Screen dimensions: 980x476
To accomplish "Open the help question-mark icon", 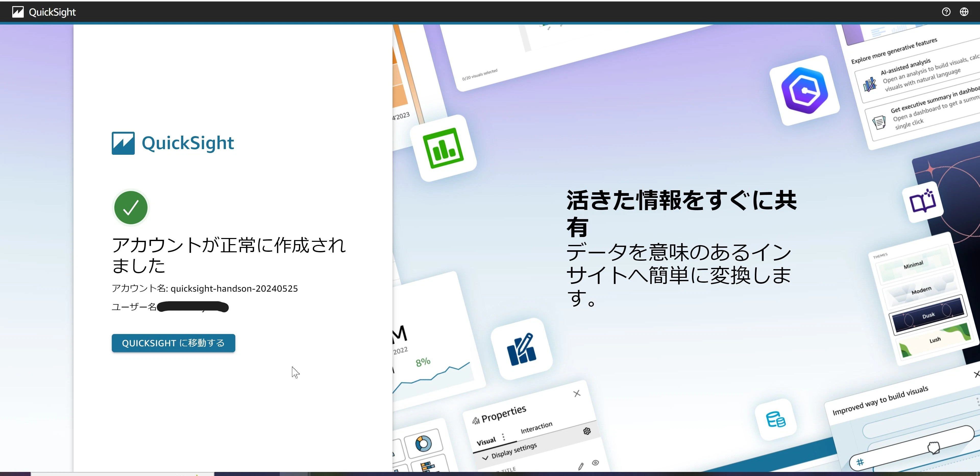I will click(x=946, y=12).
